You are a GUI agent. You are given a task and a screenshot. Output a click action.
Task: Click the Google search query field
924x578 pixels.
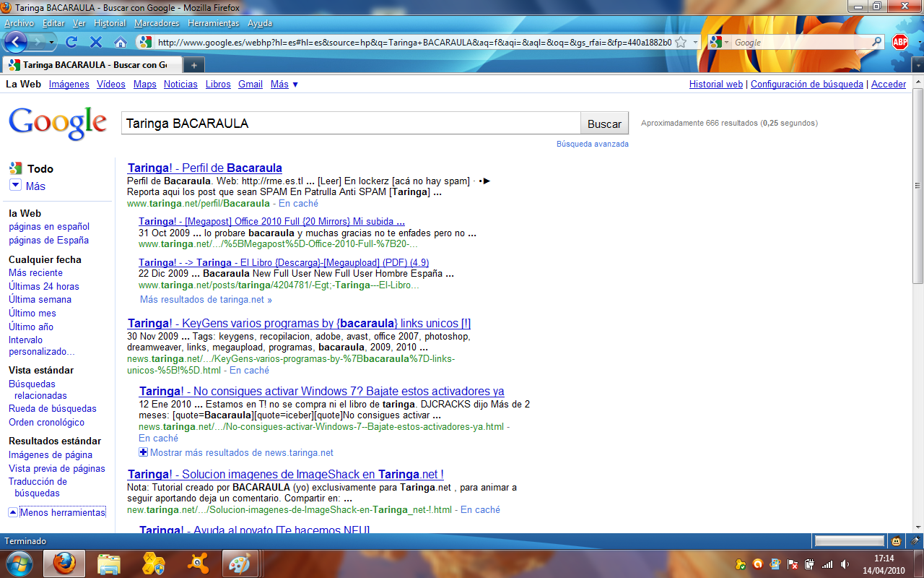351,124
